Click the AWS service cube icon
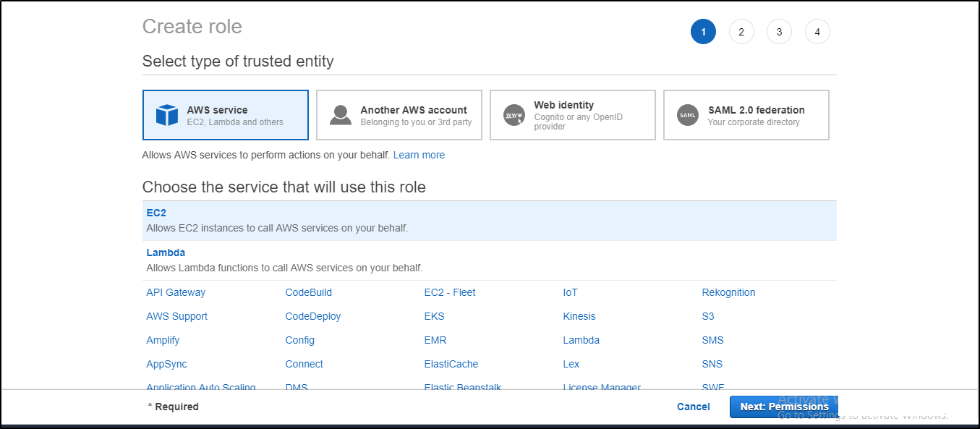The image size is (980, 429). tap(167, 115)
